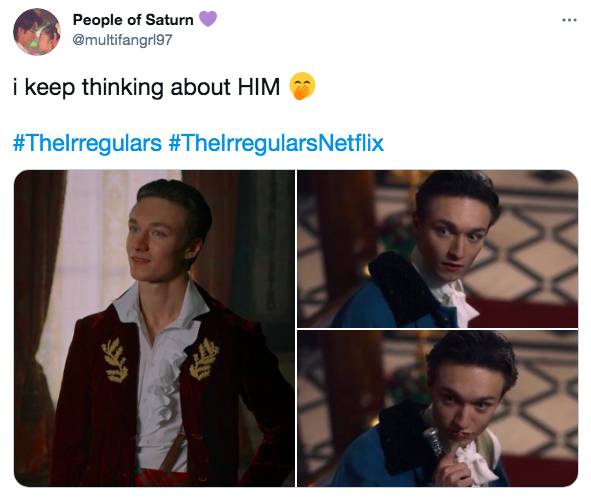Visit the @multifangrl97 handle link
The height and width of the screenshot is (500, 591).
[x=122, y=40]
